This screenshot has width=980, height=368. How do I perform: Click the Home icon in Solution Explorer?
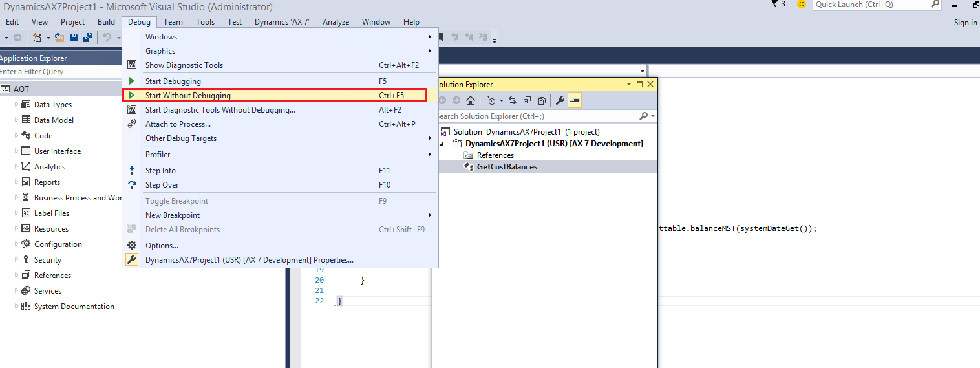(471, 100)
